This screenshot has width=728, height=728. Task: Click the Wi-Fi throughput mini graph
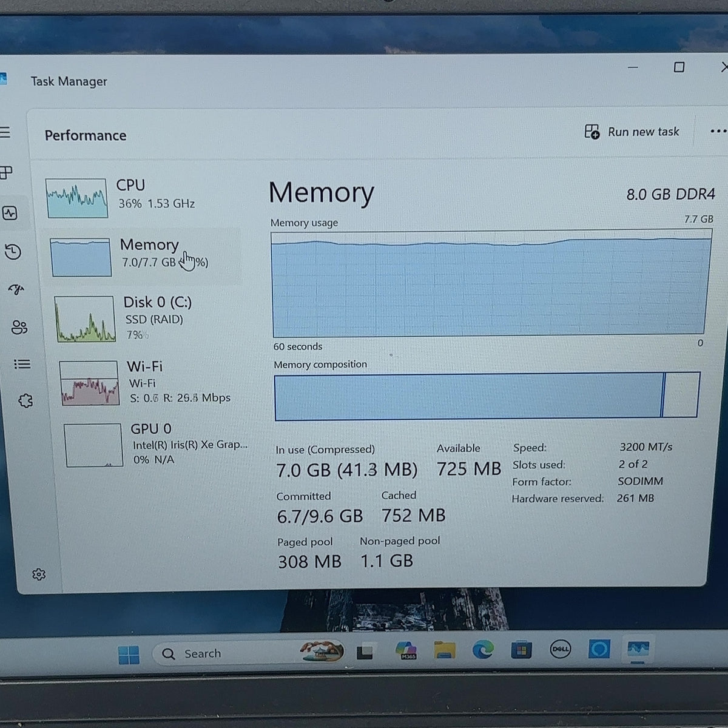(89, 383)
